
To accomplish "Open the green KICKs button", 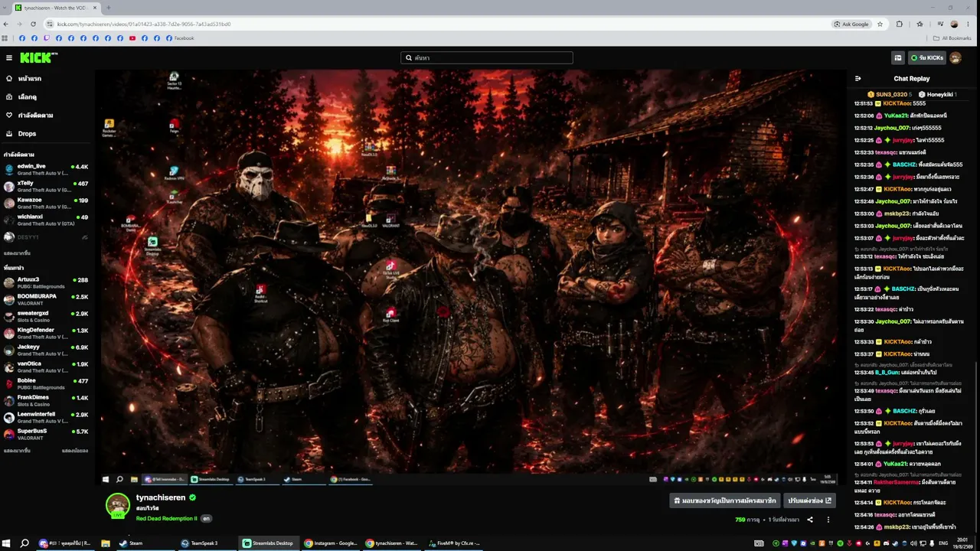I will pyautogui.click(x=926, y=57).
